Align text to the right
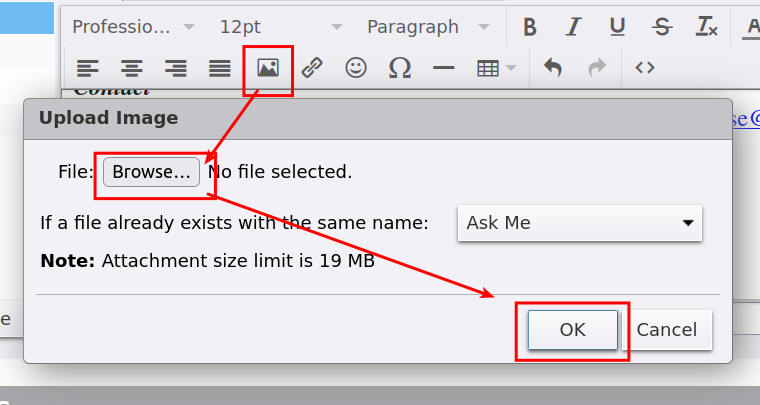The image size is (760, 405). (x=176, y=68)
